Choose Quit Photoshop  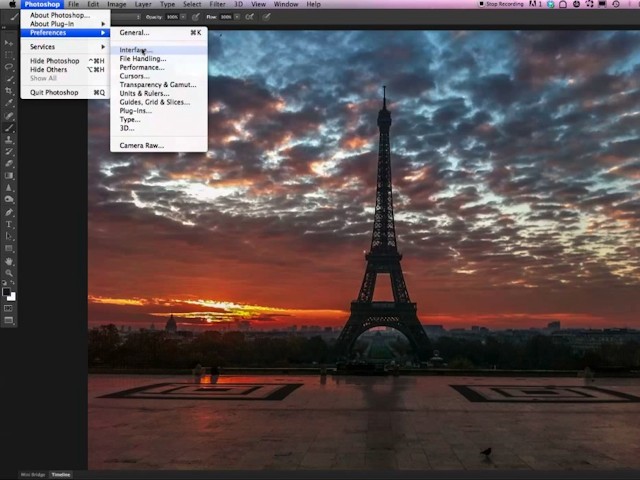66,92
